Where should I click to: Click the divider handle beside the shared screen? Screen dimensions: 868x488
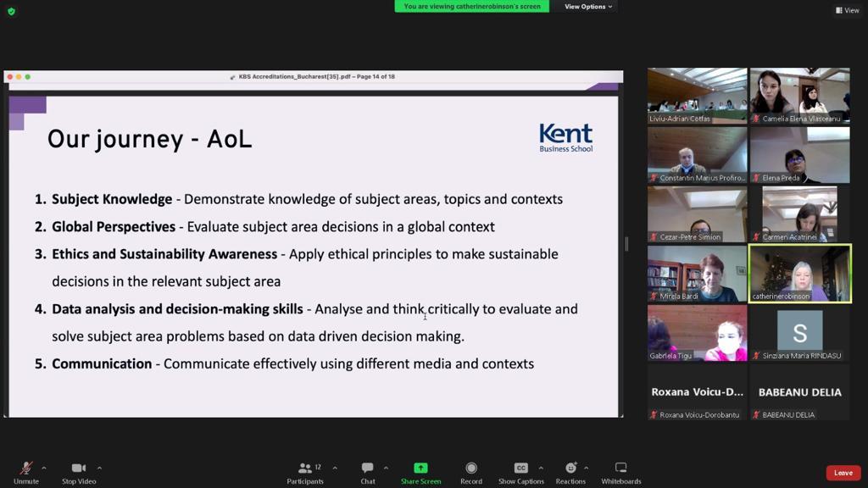pos(626,244)
